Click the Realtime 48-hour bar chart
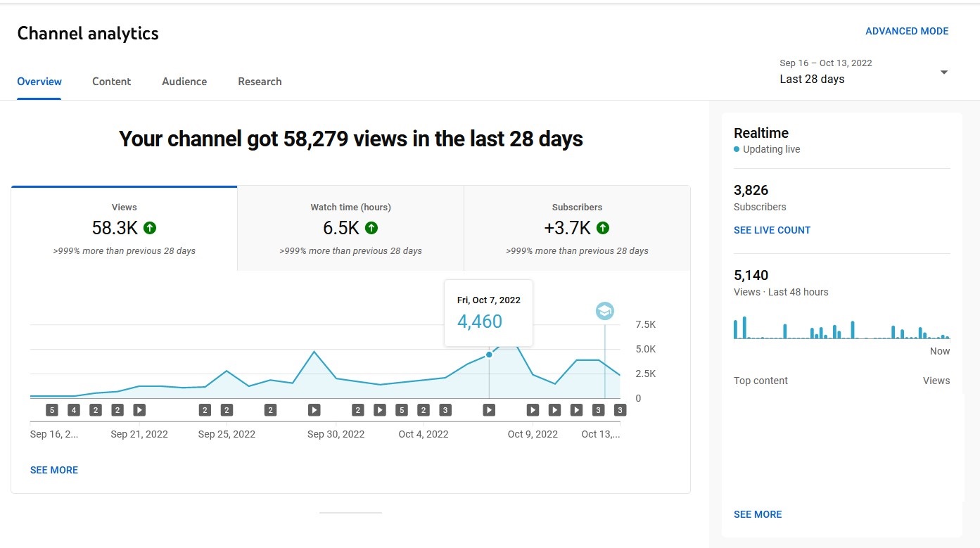This screenshot has height=548, width=980. 841,328
